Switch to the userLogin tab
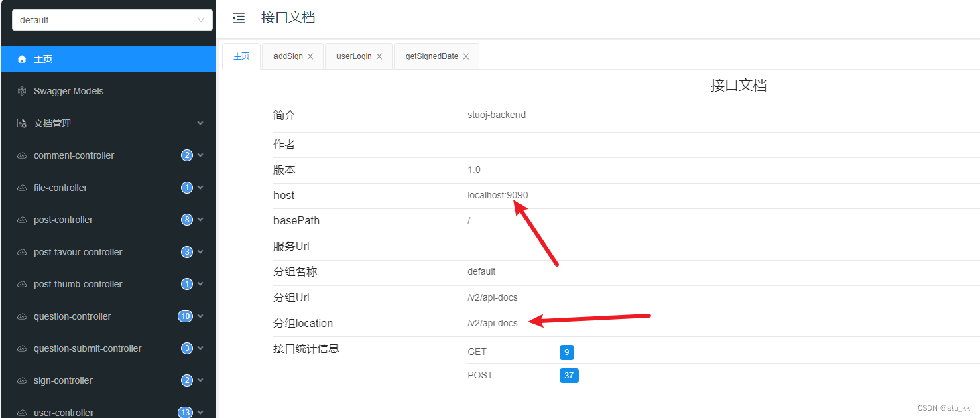The image size is (980, 418). [353, 56]
